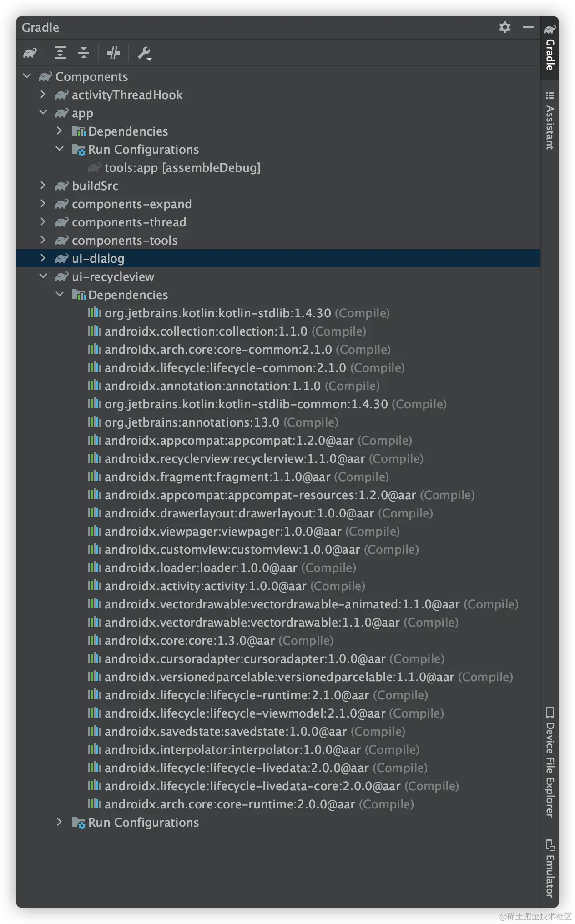Open the Device File Explorer side tab
Viewport: 575px width, 924px height.
pyautogui.click(x=550, y=762)
